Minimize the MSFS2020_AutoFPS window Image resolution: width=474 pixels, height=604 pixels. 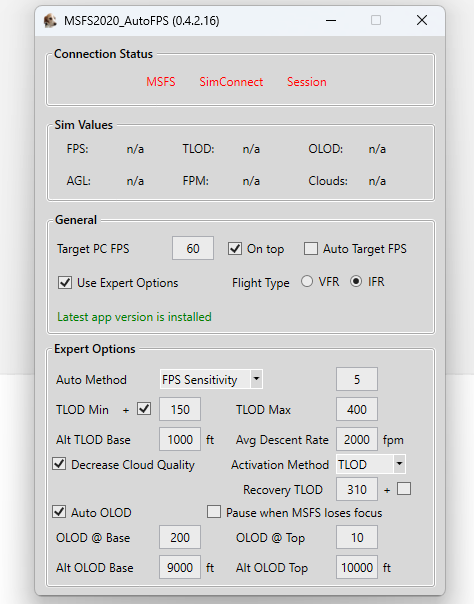[x=331, y=20]
